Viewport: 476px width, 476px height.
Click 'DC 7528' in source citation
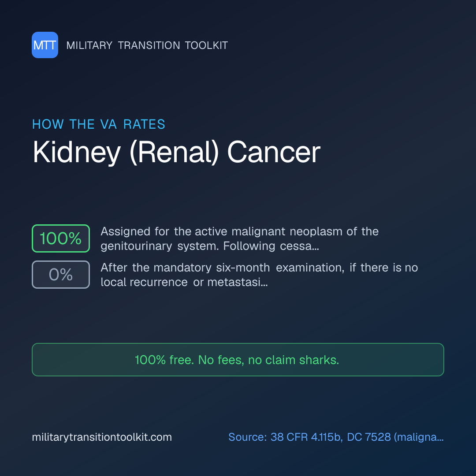[369, 437]
